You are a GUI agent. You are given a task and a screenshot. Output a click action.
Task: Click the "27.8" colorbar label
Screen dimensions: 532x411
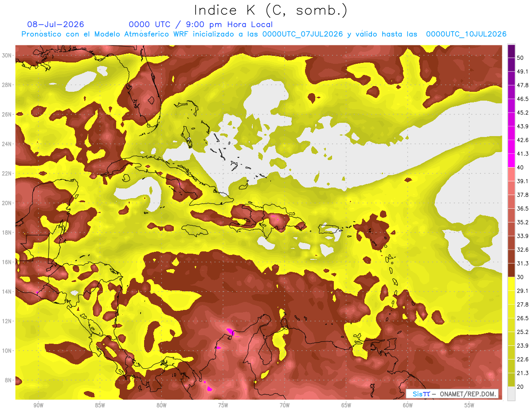tap(523, 305)
